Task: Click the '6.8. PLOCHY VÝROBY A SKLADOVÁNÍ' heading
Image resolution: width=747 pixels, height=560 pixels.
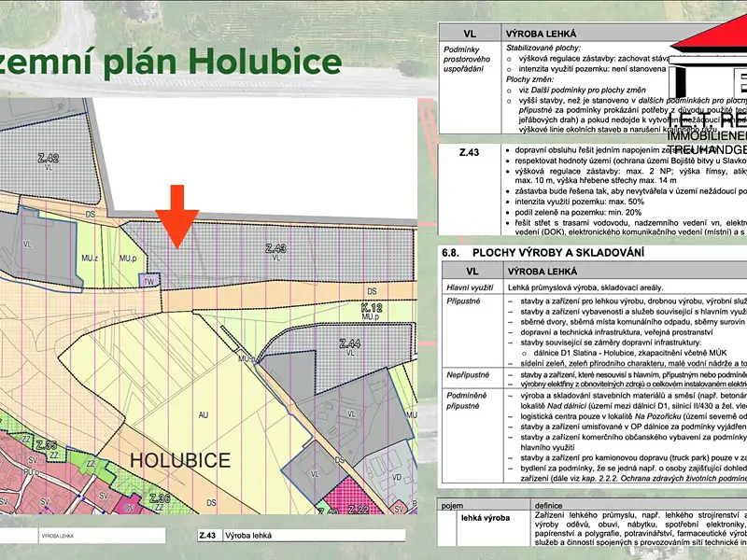Action: coord(543,252)
